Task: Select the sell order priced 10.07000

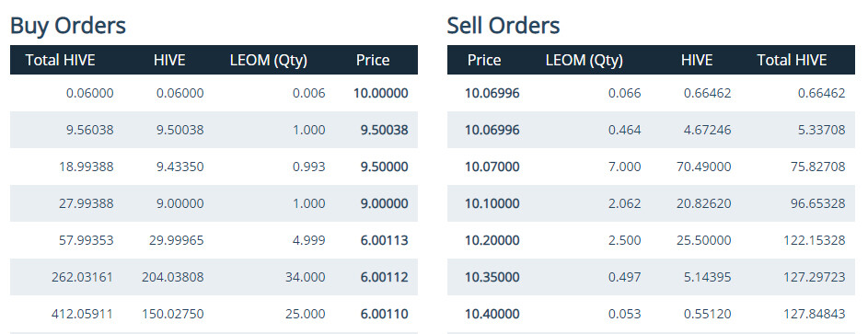Action: pyautogui.click(x=651, y=167)
